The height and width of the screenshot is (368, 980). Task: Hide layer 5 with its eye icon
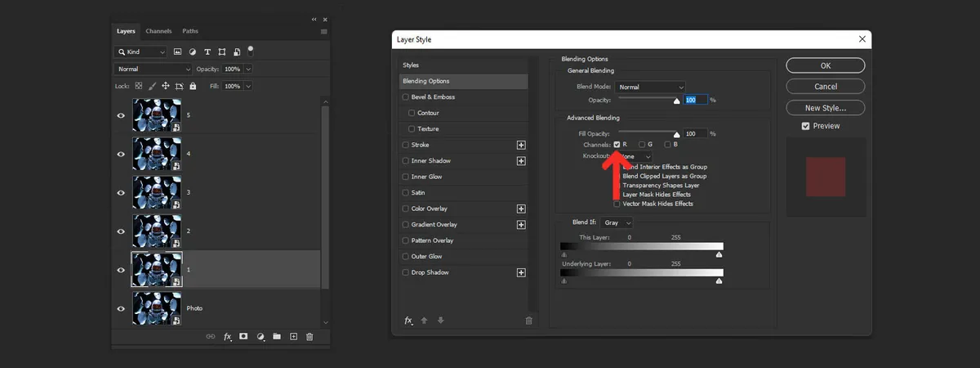(121, 115)
